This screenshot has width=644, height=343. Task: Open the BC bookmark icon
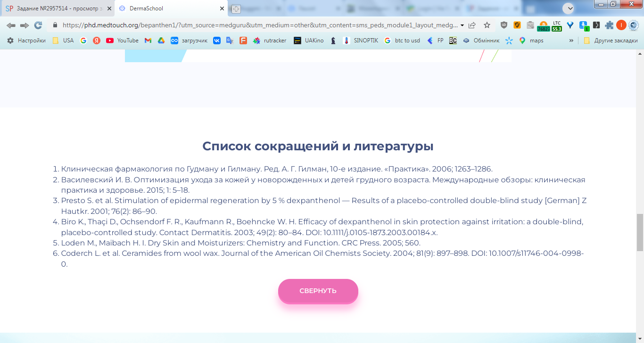tap(453, 41)
